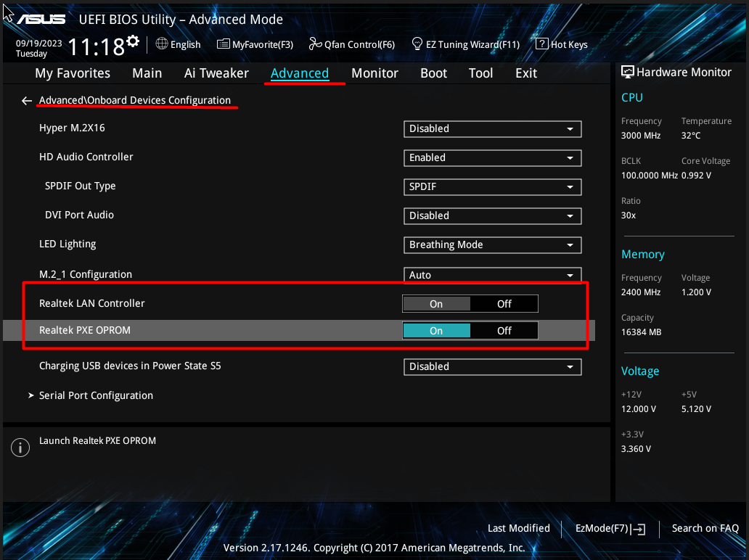Set Realtek PXE OPROM to On
The width and height of the screenshot is (749, 560).
pos(436,331)
